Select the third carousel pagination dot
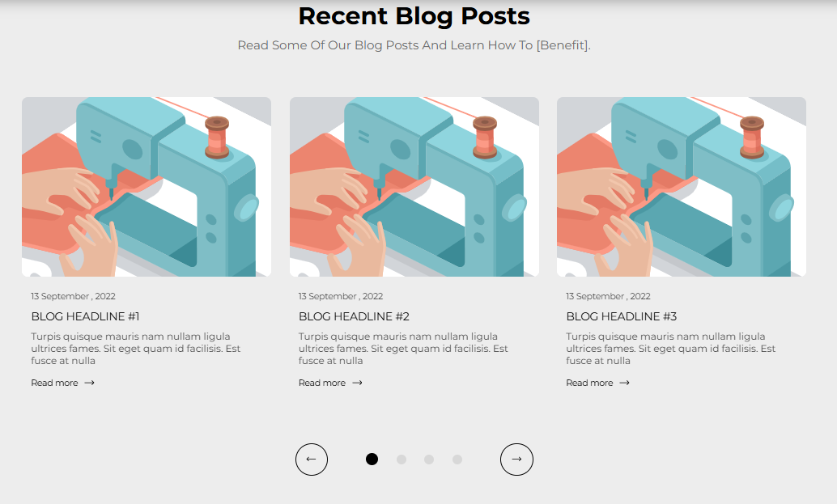This screenshot has width=837, height=504. point(429,460)
